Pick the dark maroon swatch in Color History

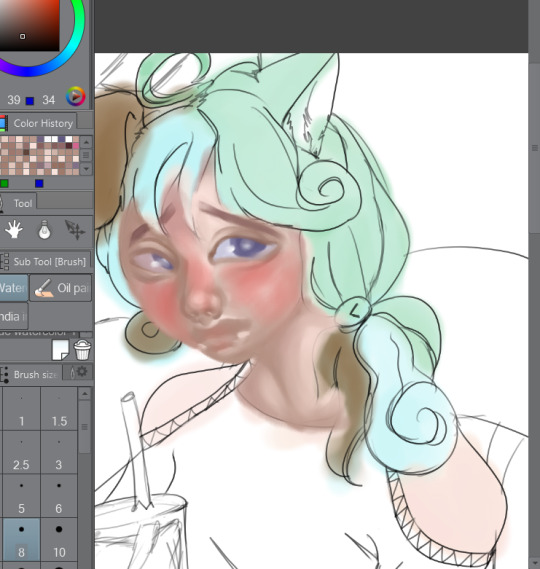click(69, 146)
